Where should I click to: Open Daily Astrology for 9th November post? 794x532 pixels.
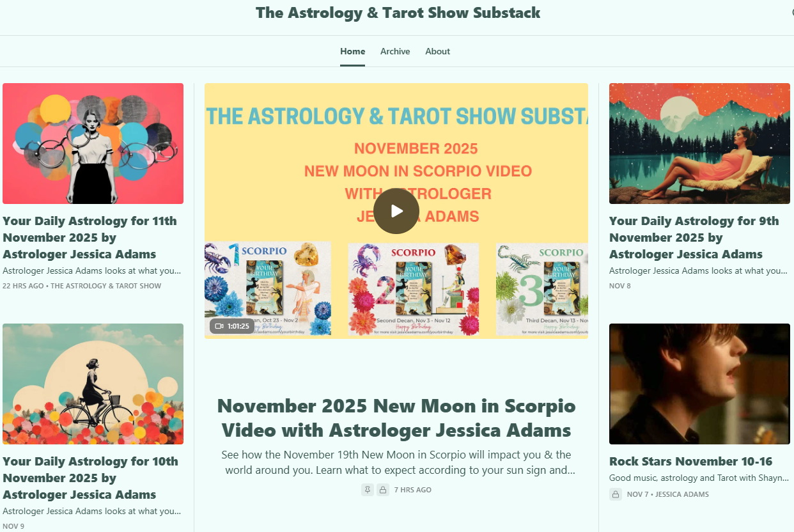pyautogui.click(x=694, y=237)
